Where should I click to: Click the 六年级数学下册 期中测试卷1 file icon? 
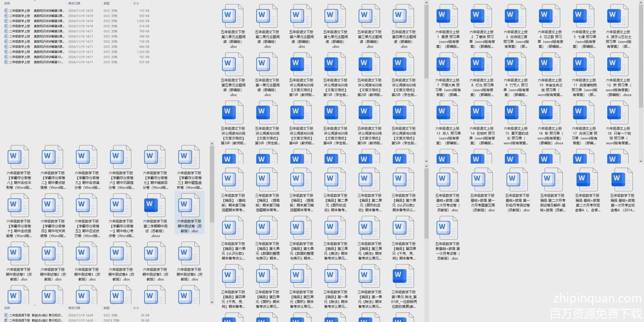[18, 254]
